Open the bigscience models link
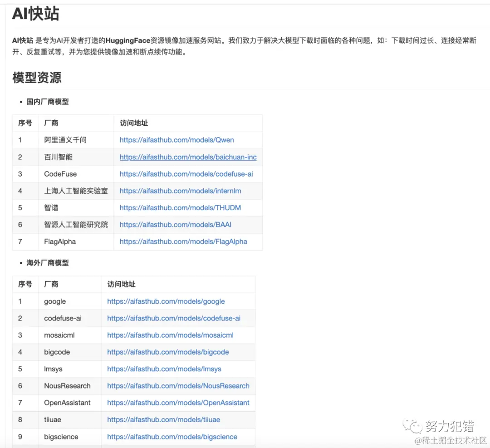Image resolution: width=490 pixels, height=448 pixels. point(172,437)
